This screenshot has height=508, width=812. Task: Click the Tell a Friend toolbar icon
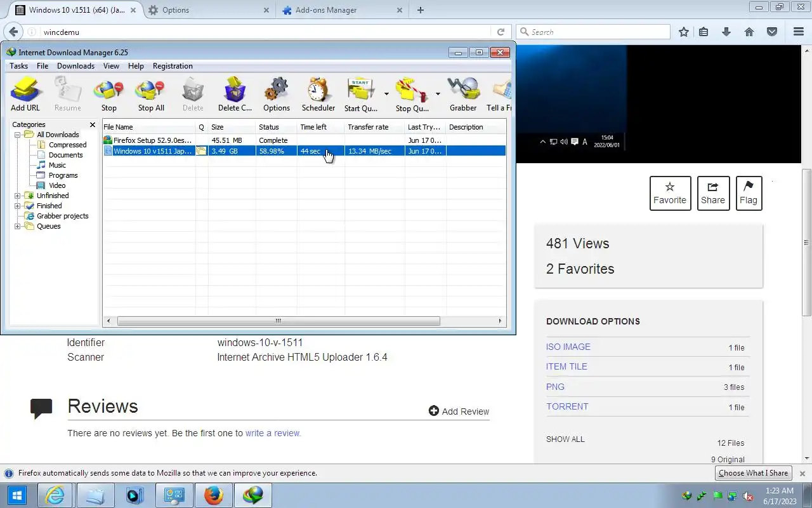tap(499, 94)
